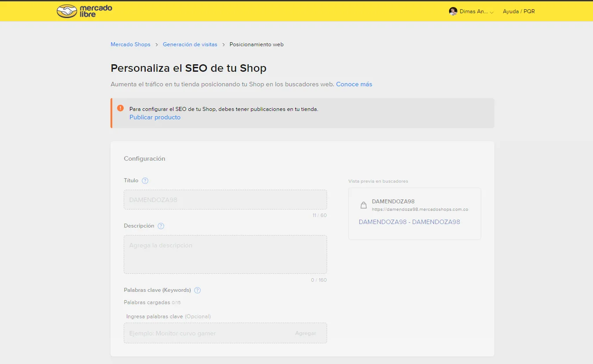Click the orange warning icon in the alert
This screenshot has width=593, height=364.
(121, 108)
